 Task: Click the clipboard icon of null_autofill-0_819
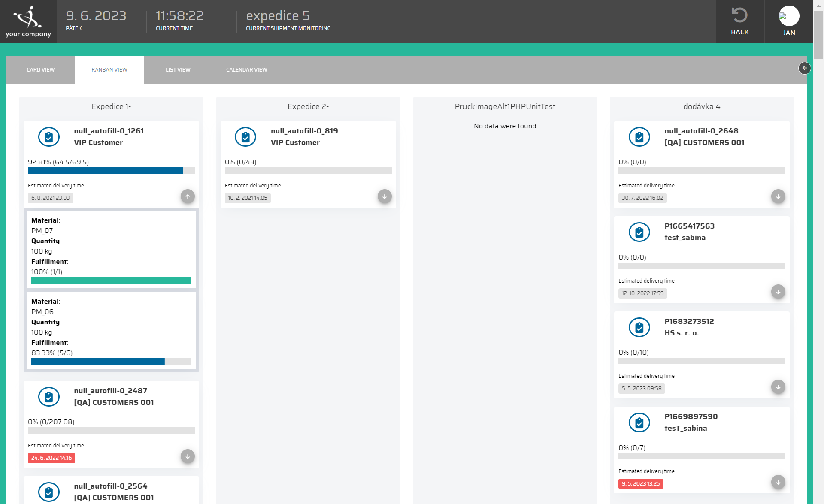245,137
